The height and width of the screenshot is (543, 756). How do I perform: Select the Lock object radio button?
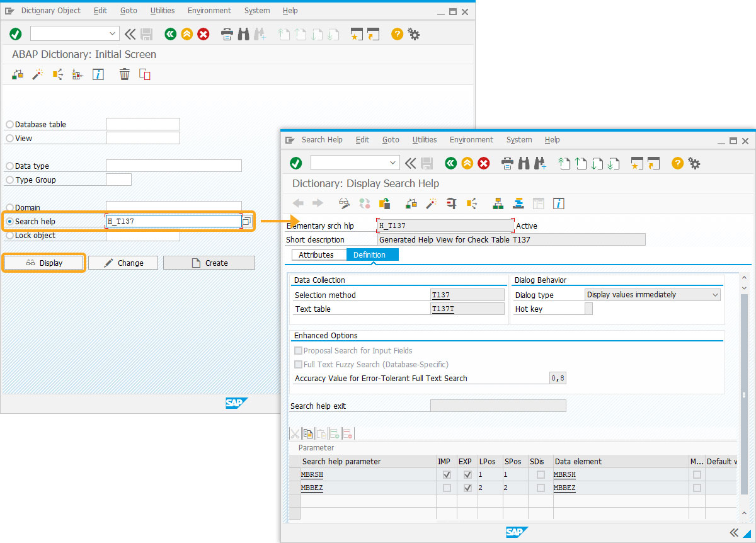pyautogui.click(x=9, y=236)
